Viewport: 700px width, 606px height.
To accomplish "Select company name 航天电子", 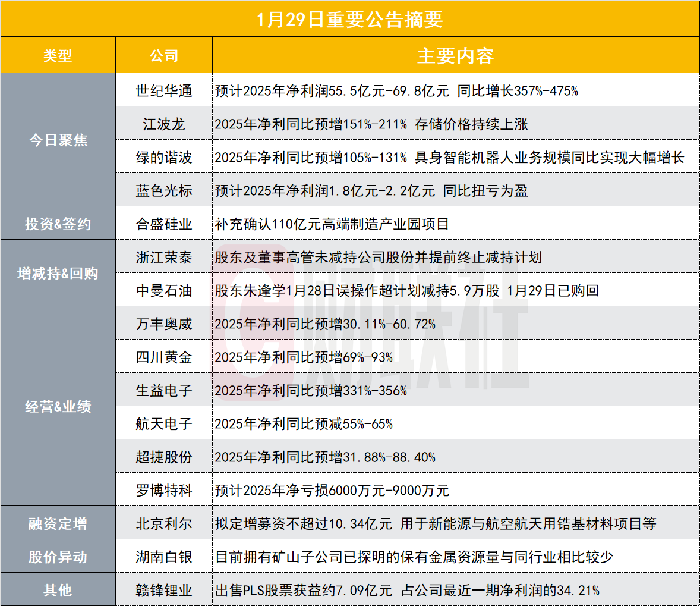I will (x=164, y=423).
